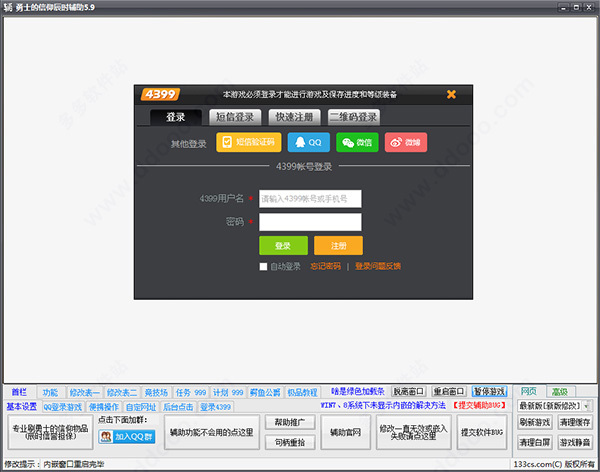
Task: Click the 清理缓存 button
Action: tap(575, 422)
